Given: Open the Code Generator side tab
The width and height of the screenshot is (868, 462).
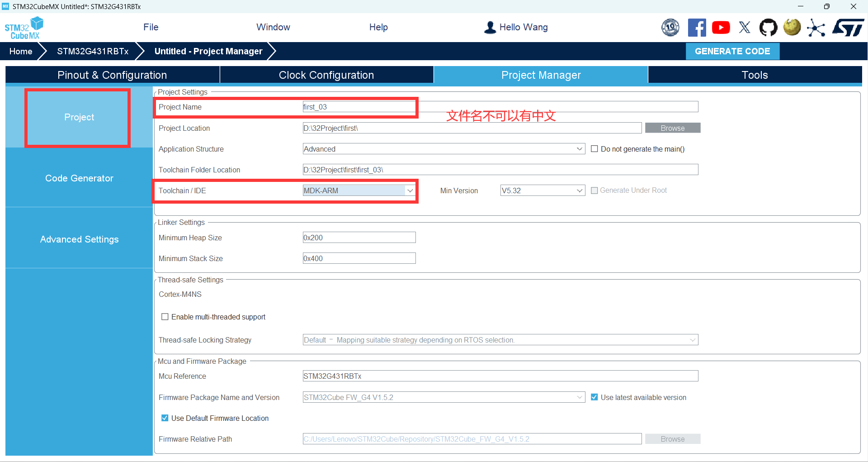Looking at the screenshot, I should tap(79, 178).
